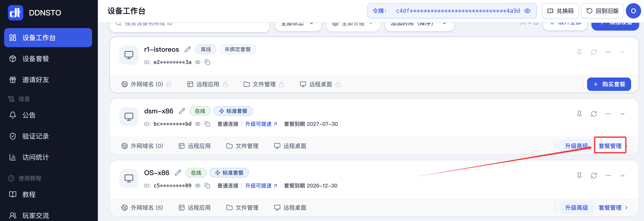Click 外网域名 (6) for OS-x86
The height and width of the screenshot is (221, 644).
[x=142, y=208]
